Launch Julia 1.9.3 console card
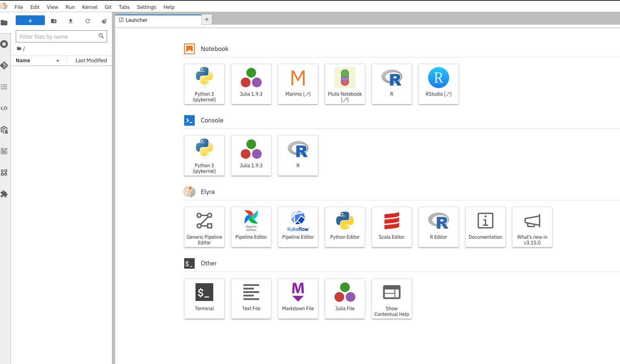Viewport: 620px width, 364px height. coord(251,156)
